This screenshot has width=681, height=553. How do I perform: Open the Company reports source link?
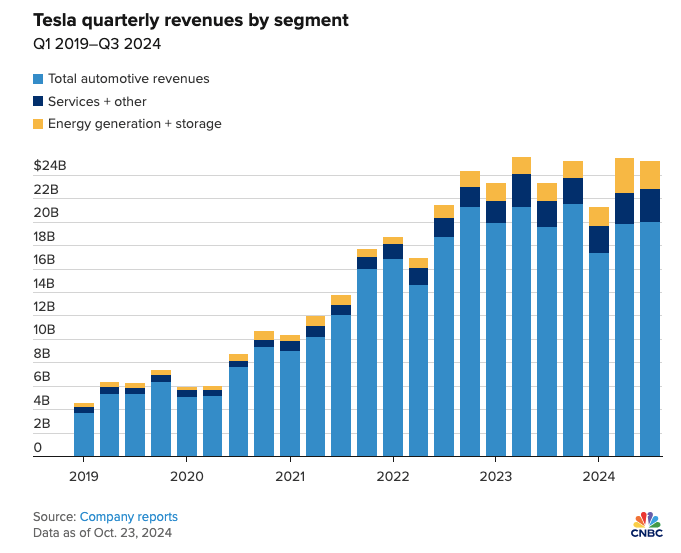[129, 517]
